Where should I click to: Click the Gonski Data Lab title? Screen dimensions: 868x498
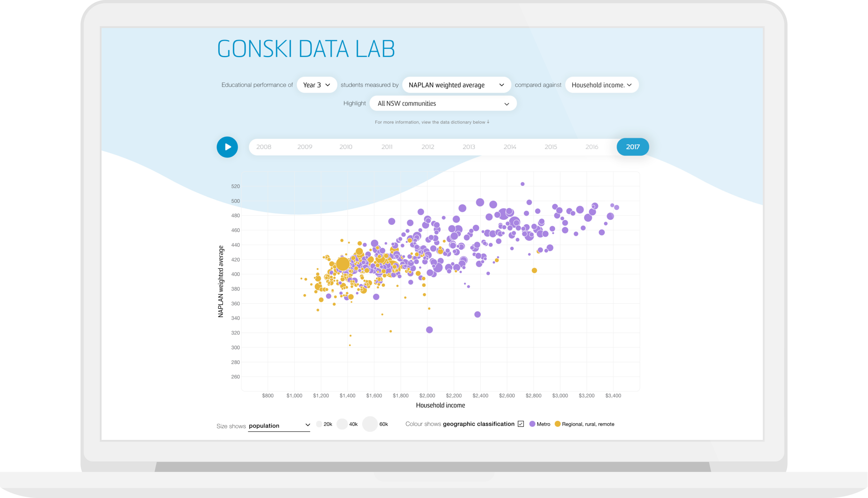tap(306, 49)
